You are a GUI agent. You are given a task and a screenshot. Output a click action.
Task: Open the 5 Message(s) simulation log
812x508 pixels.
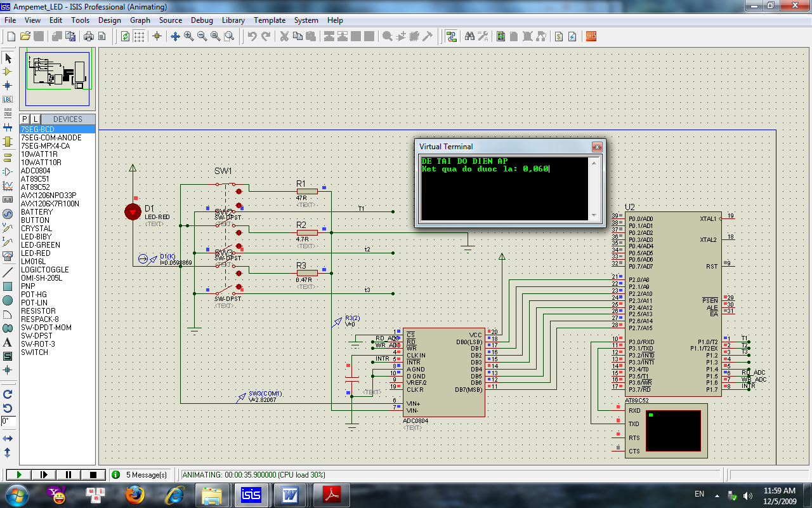tap(141, 474)
